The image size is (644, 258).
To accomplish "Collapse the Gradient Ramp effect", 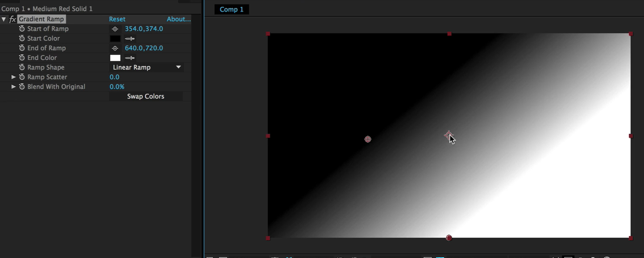I will (x=4, y=19).
